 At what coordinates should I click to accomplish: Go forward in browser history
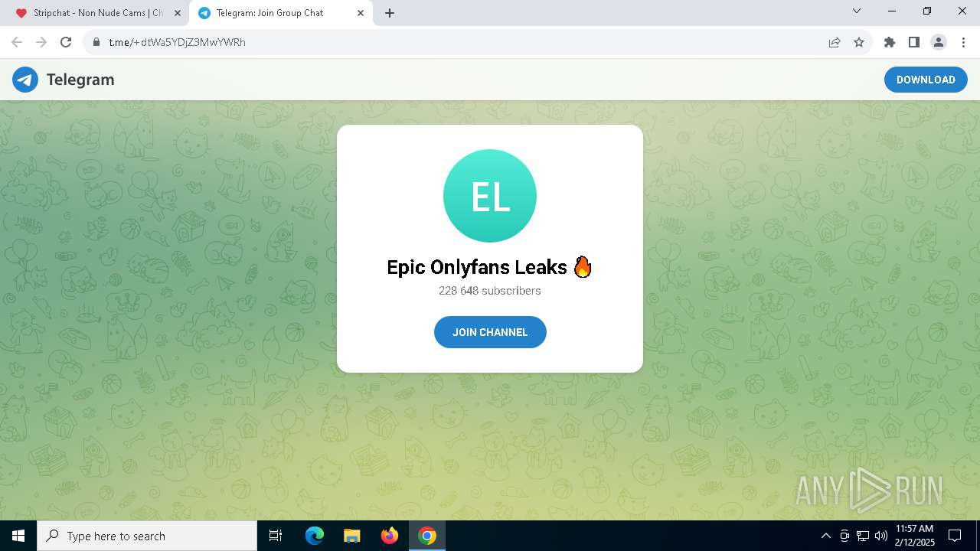41,42
